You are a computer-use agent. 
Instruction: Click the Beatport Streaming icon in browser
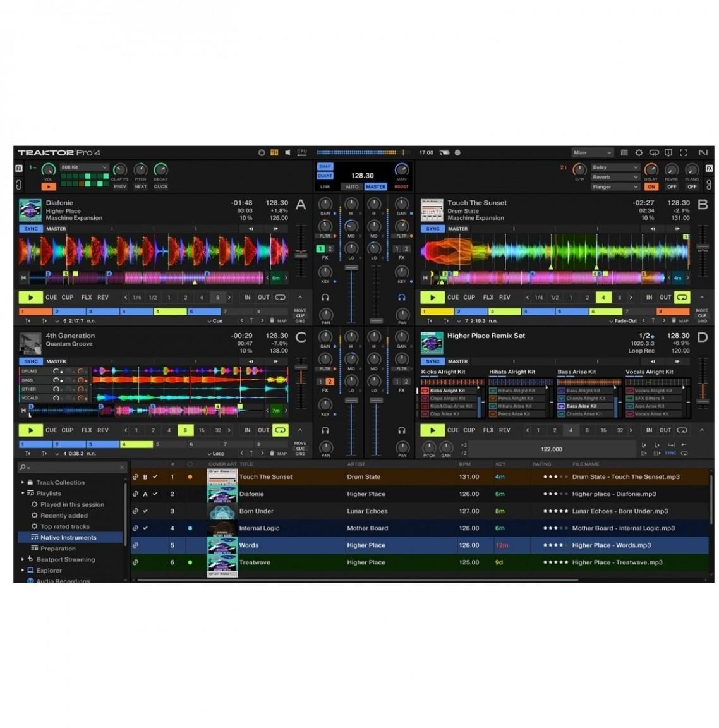[30, 559]
